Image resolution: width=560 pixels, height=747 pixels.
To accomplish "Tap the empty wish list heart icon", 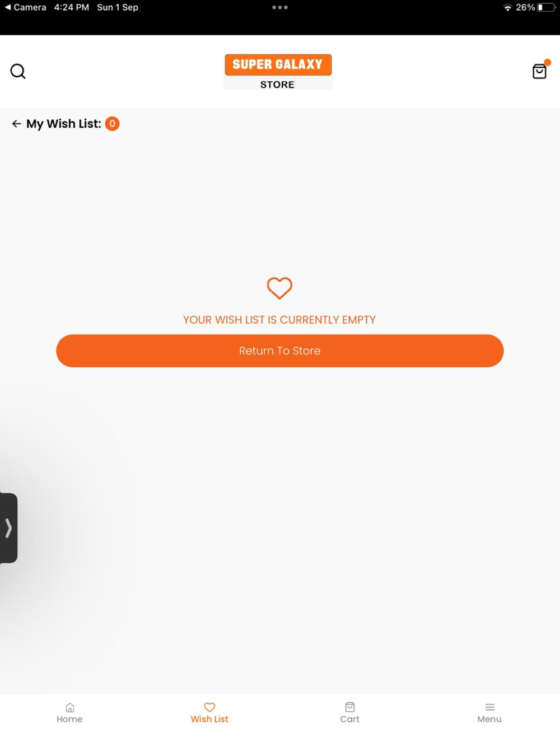I will tap(279, 288).
